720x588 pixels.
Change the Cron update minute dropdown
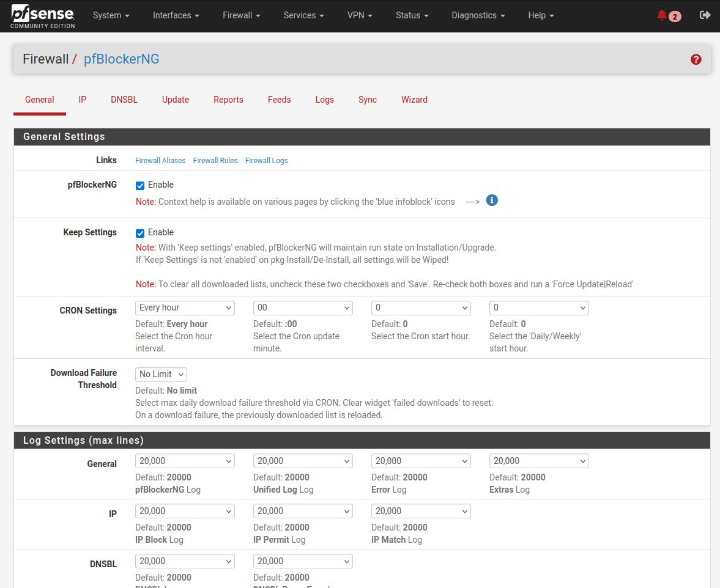(x=303, y=307)
